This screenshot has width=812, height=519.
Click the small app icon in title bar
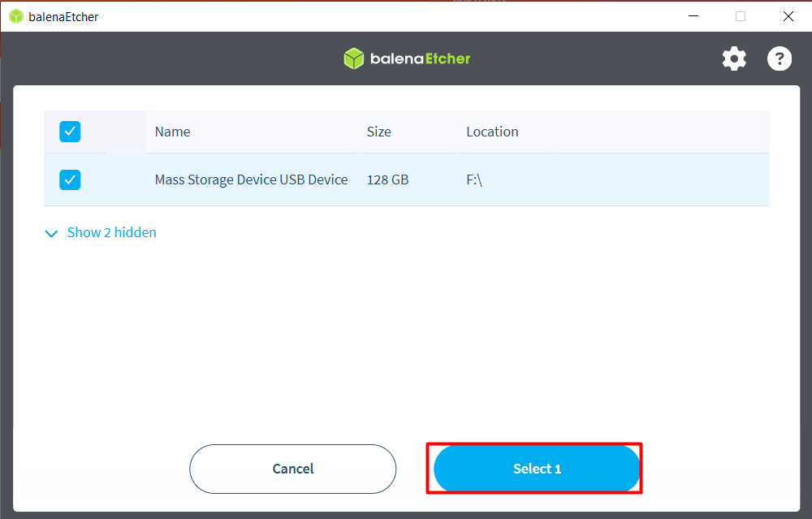click(15, 16)
